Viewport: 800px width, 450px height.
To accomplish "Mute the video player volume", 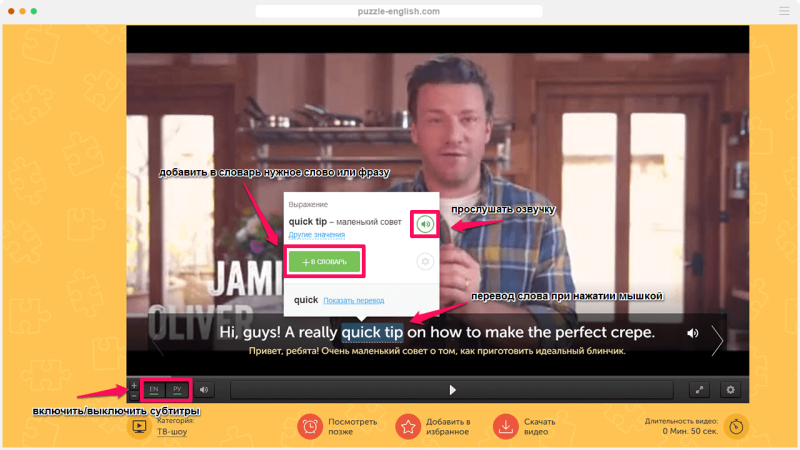I will point(204,390).
